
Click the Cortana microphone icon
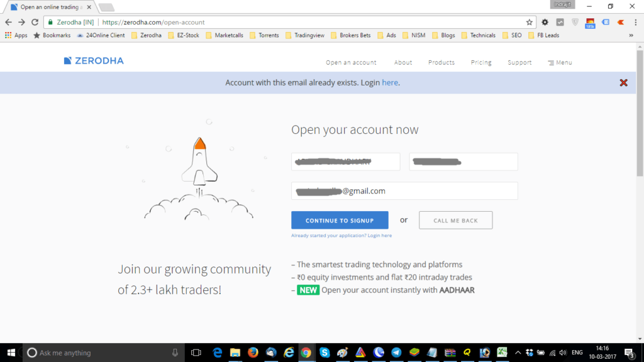pos(175,353)
